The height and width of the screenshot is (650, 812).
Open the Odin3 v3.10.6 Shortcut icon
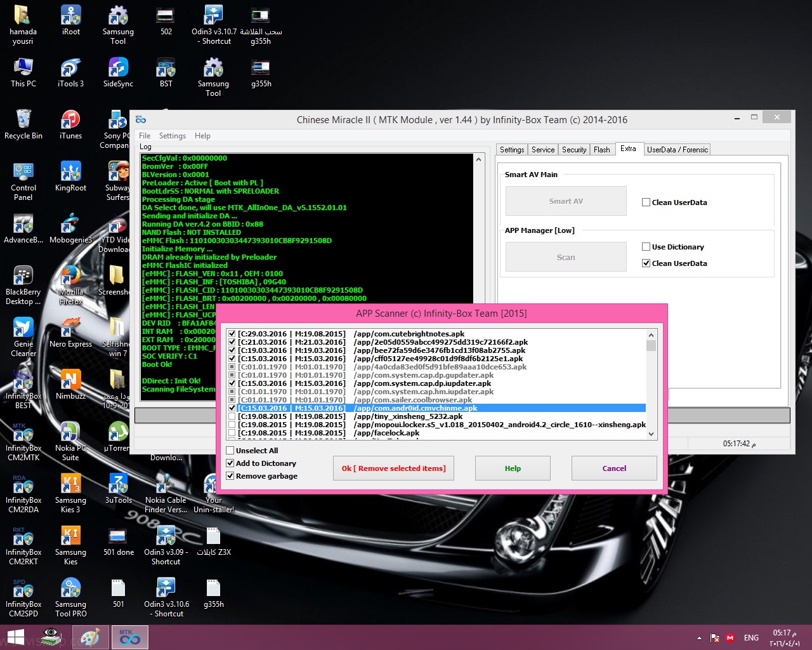tap(166, 597)
